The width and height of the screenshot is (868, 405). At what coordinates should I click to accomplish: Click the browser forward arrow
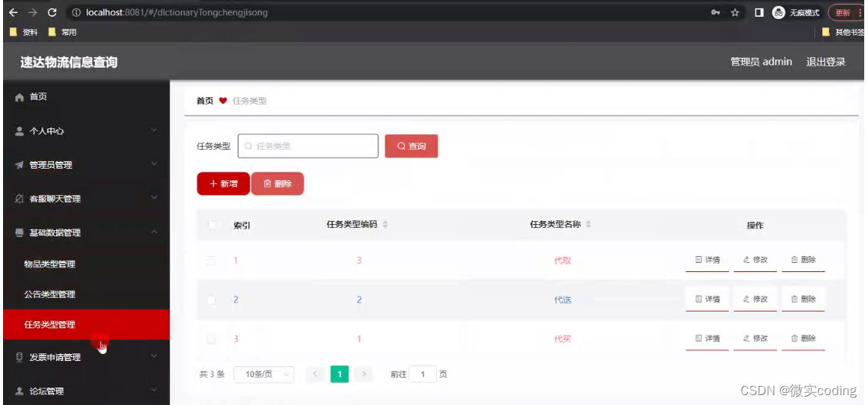pos(33,12)
